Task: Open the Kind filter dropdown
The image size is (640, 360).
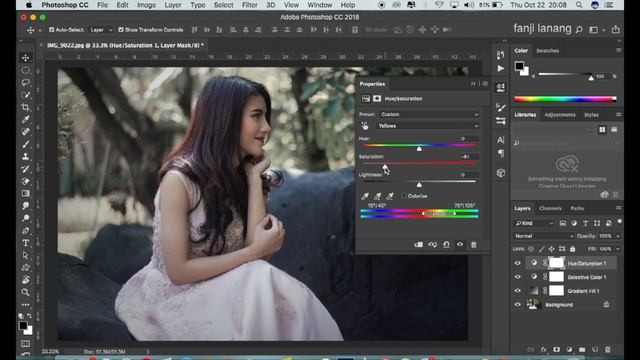Action: [534, 223]
